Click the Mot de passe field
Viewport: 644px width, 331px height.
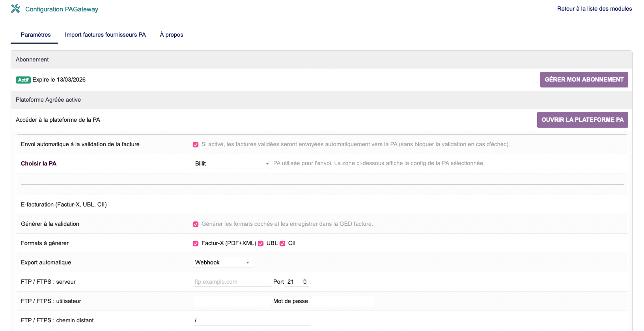(342, 301)
